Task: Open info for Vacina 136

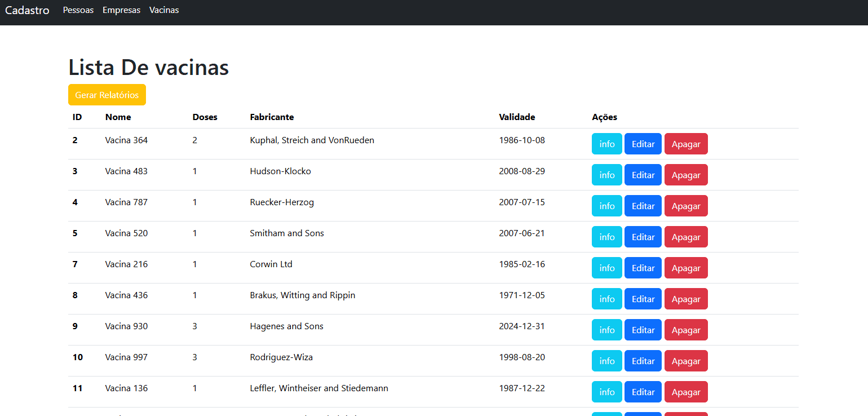Action: coord(607,392)
